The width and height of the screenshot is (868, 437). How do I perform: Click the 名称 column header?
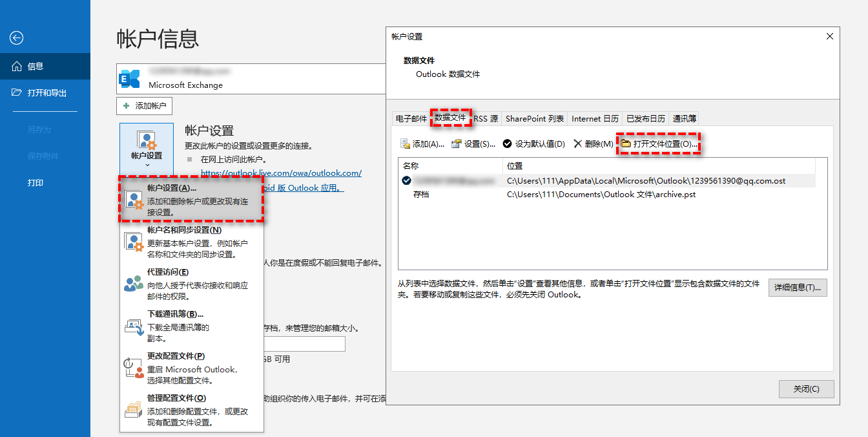[451, 166]
